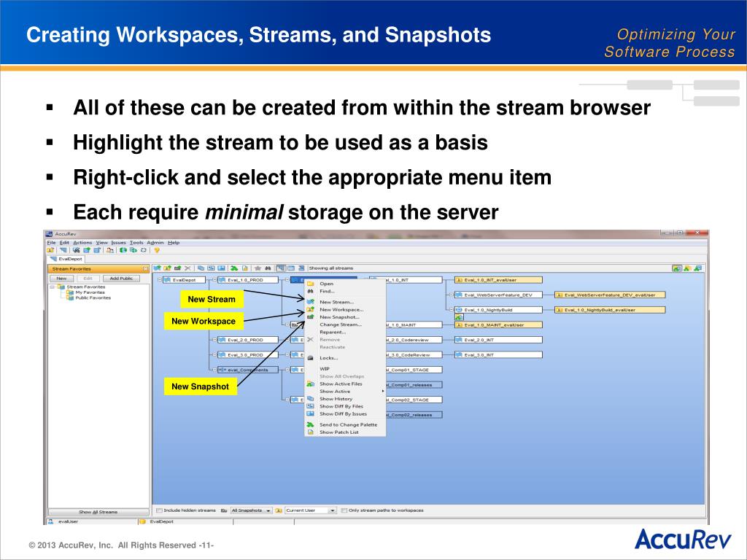Screen dimensions: 747x560
Task: Collapse the Eval_2.0_PROD stream node
Action: [214, 340]
